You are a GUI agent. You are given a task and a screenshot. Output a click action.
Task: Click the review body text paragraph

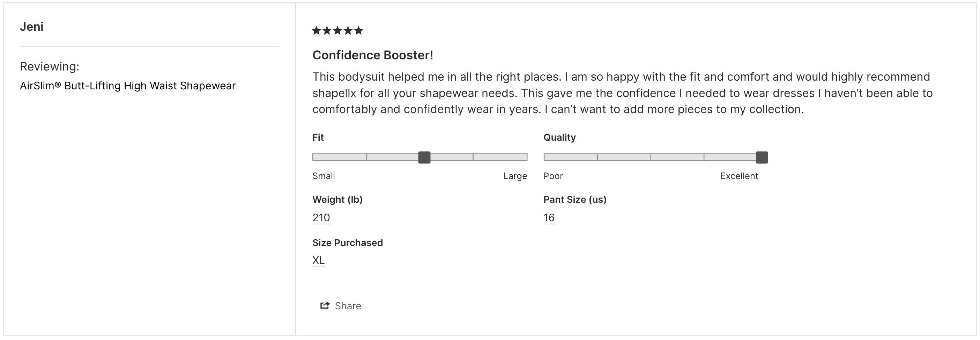(622, 93)
